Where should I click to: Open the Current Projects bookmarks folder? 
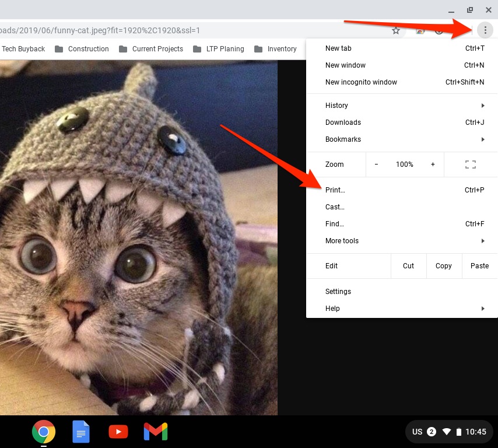point(151,49)
